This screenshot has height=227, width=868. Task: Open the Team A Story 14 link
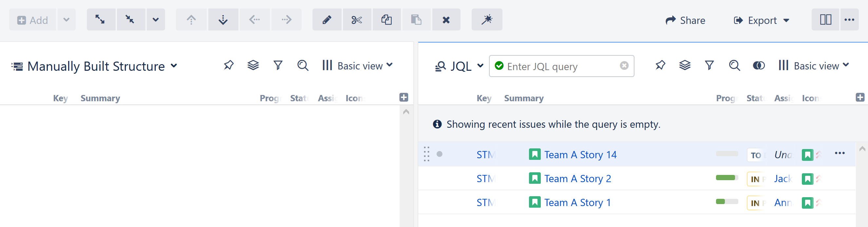(x=580, y=155)
